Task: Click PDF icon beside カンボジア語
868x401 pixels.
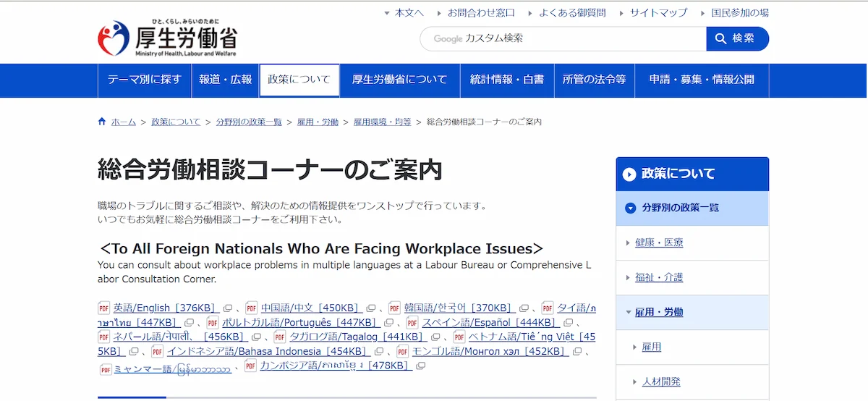Action: pos(250,366)
